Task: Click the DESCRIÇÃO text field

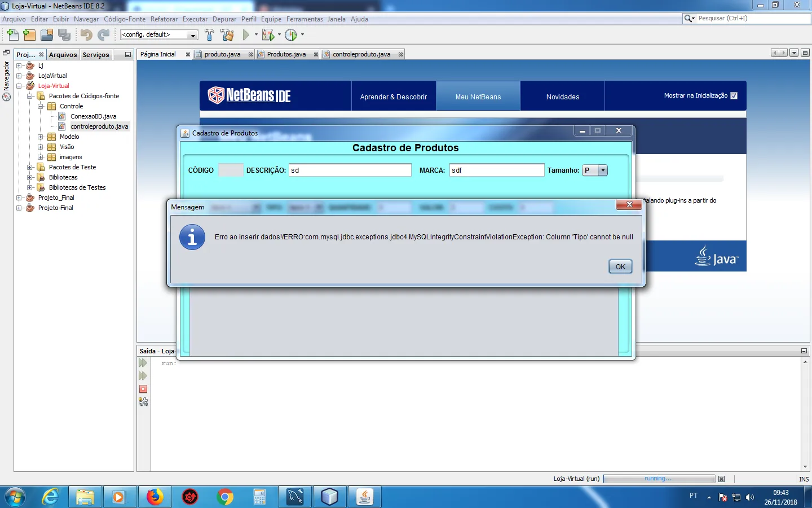Action: (350, 170)
